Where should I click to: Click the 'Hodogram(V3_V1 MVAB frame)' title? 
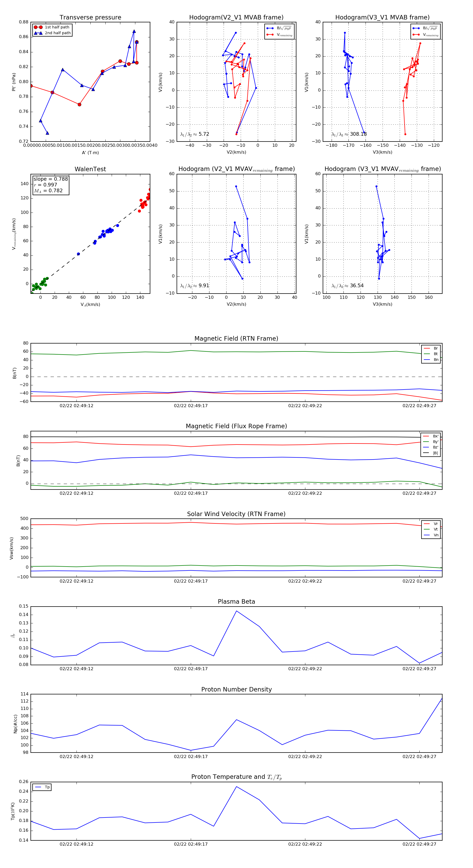(382, 18)
